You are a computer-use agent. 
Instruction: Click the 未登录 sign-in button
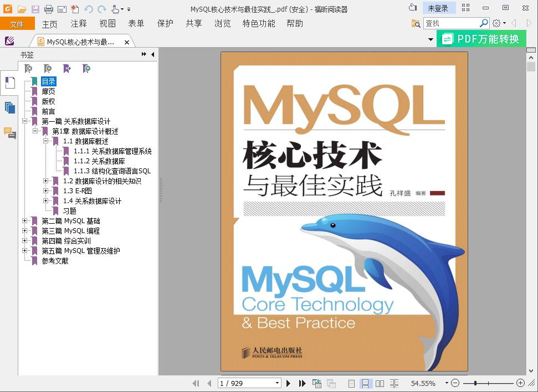(x=438, y=8)
